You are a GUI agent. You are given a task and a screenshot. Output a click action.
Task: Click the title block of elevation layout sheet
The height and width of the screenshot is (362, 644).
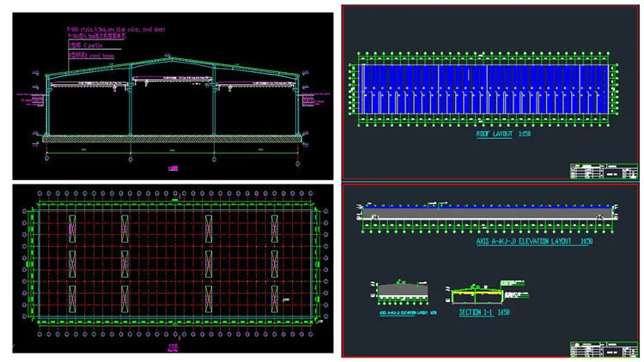(x=605, y=348)
